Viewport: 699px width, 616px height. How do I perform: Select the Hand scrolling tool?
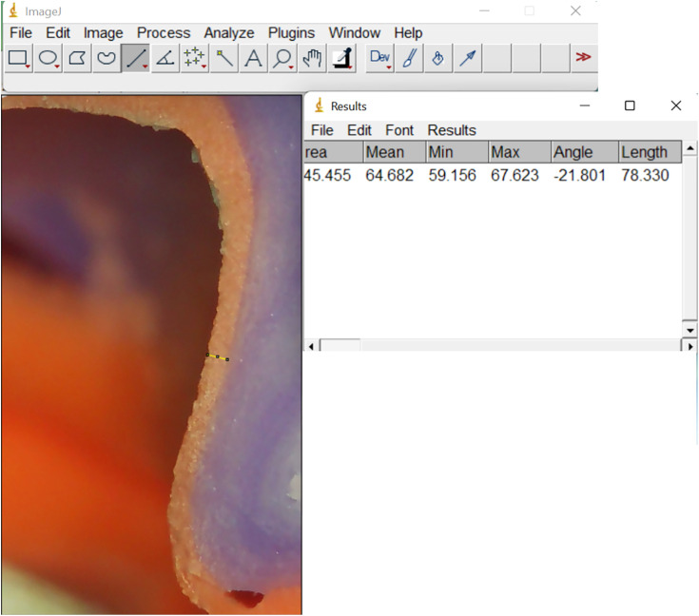tap(313, 58)
